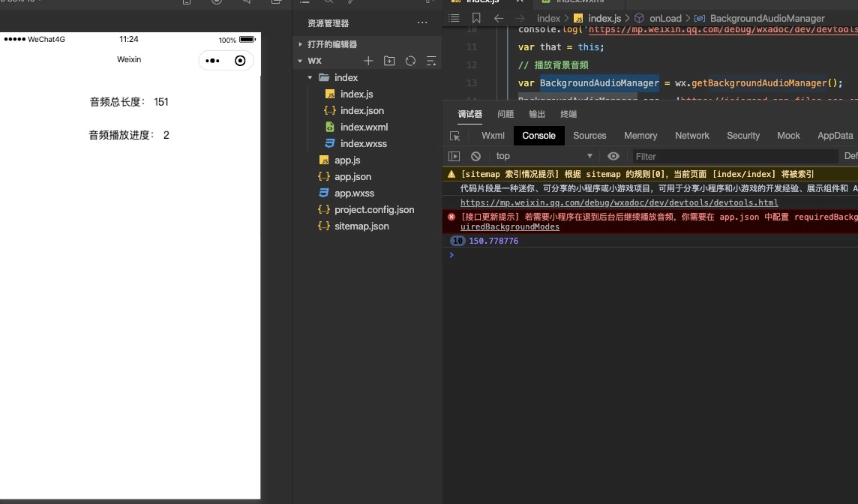
Task: Open the Network devtools tab
Action: click(691, 136)
